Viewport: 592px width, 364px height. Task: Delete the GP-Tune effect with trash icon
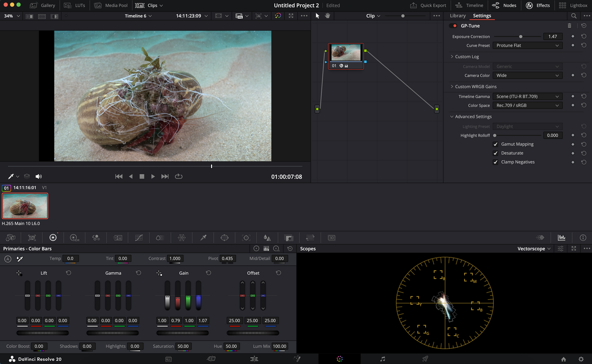569,26
